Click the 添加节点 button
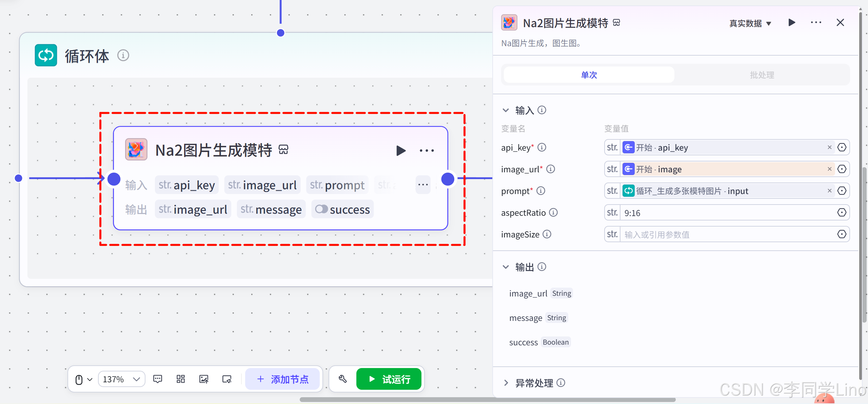Screen dimensions: 868x404 (x=282, y=379)
